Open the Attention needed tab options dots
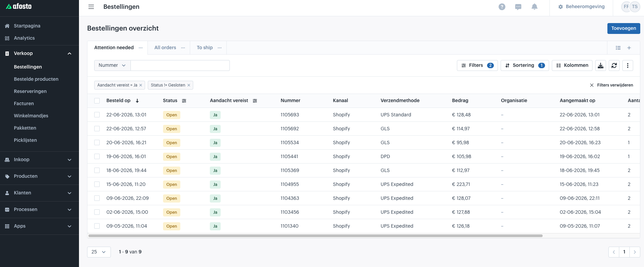Viewport: 644px width, 267px height. [141, 48]
